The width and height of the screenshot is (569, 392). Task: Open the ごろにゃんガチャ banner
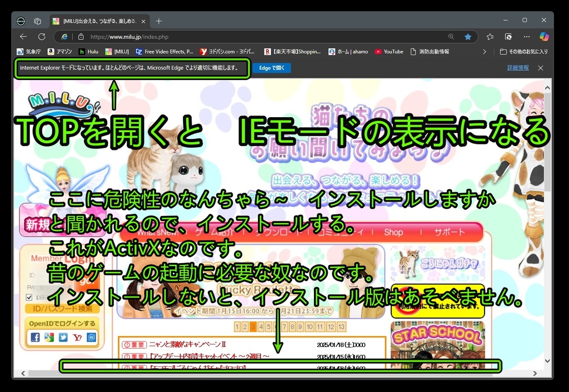[x=438, y=264]
